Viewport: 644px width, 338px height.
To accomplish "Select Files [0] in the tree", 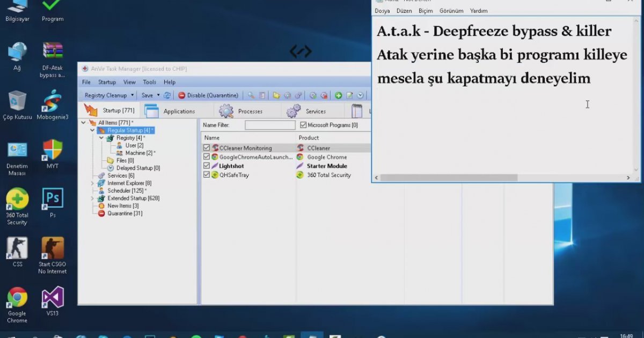I will [x=125, y=160].
